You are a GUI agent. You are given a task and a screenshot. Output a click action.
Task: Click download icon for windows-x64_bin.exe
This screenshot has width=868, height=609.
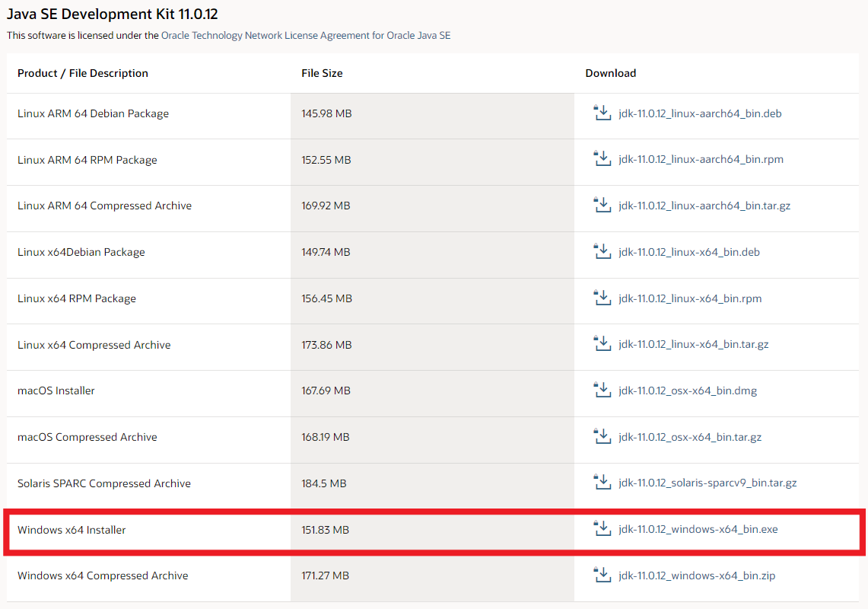click(602, 528)
